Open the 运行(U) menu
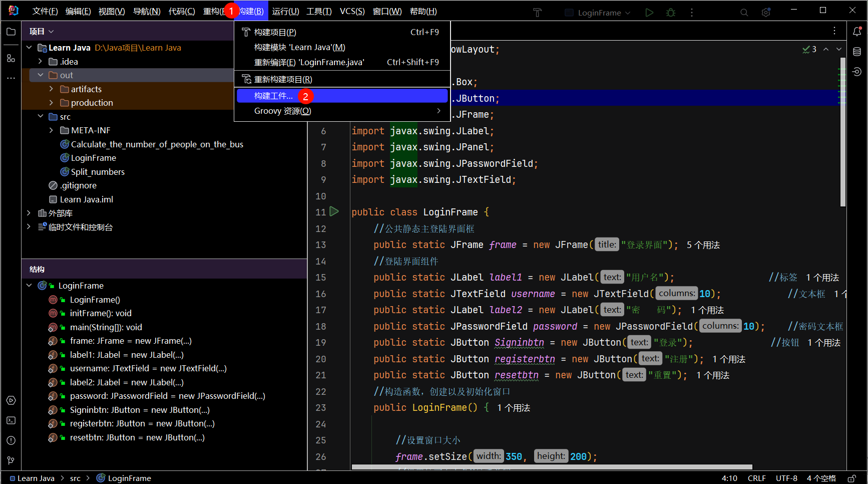868x484 pixels. (285, 11)
